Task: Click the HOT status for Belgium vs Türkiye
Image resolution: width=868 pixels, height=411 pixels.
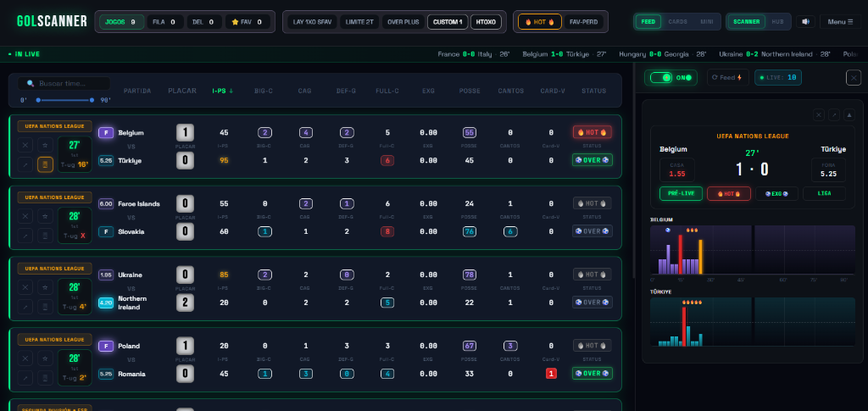Action: (593, 132)
